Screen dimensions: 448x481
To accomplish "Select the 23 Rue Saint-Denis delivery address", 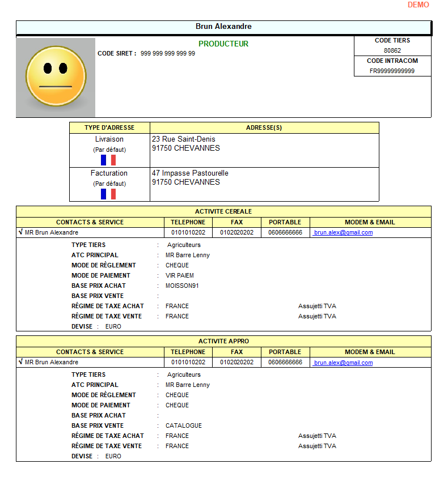I will (184, 139).
